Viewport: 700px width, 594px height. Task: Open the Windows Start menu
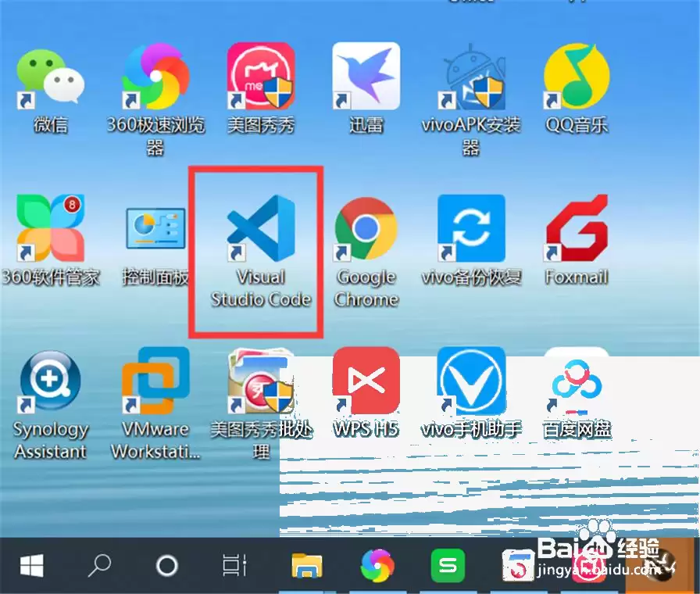coord(32,565)
